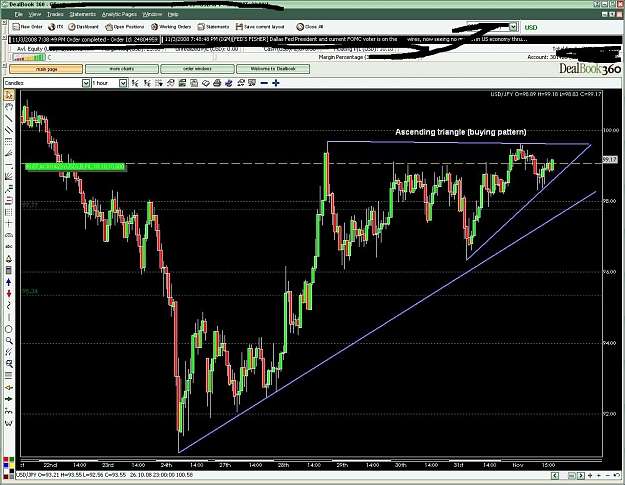The image size is (625, 485).
Task: Click the printer icon in chart toolbar
Action: [217, 83]
